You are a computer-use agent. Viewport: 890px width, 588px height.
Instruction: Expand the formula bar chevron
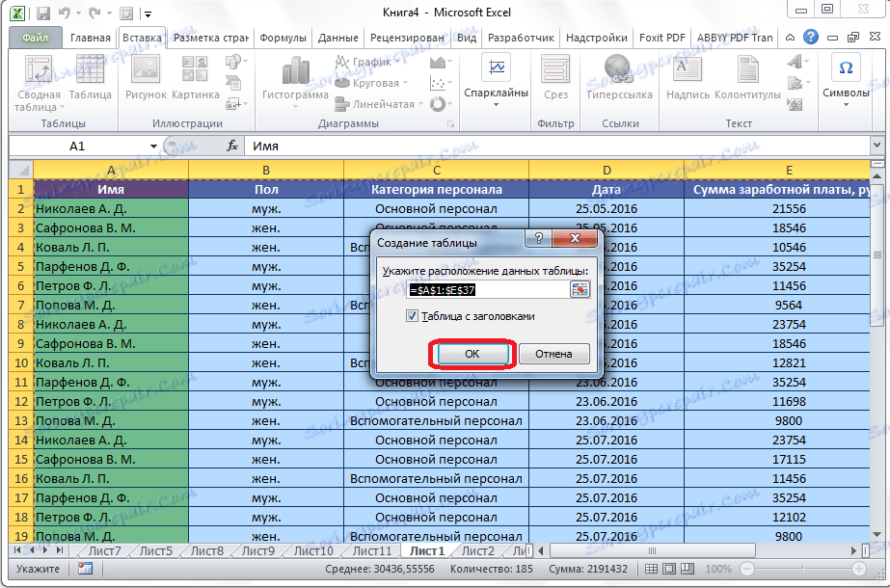coord(878,146)
